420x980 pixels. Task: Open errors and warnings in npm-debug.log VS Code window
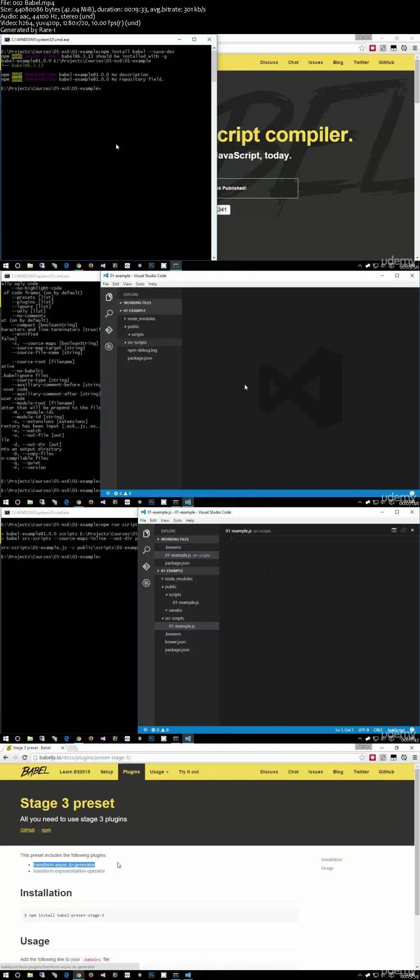[123, 493]
